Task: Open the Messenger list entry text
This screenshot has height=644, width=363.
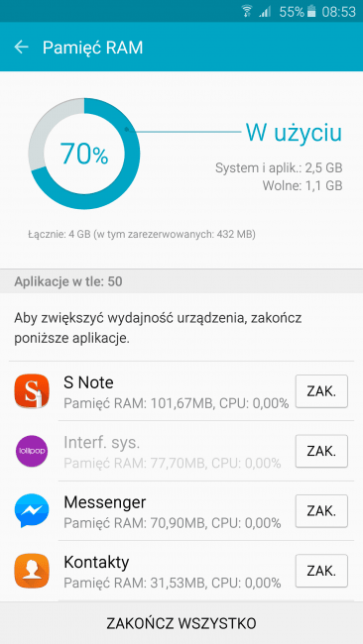Action: pyautogui.click(x=173, y=511)
